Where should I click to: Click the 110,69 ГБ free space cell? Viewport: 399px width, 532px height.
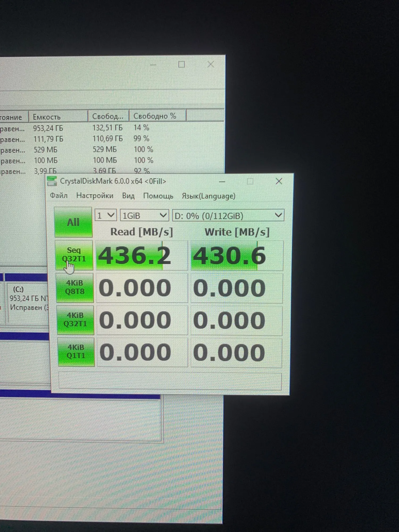point(107,139)
